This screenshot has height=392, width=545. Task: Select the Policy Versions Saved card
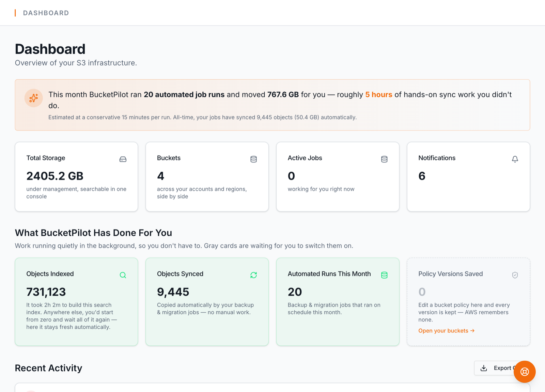coord(468,302)
